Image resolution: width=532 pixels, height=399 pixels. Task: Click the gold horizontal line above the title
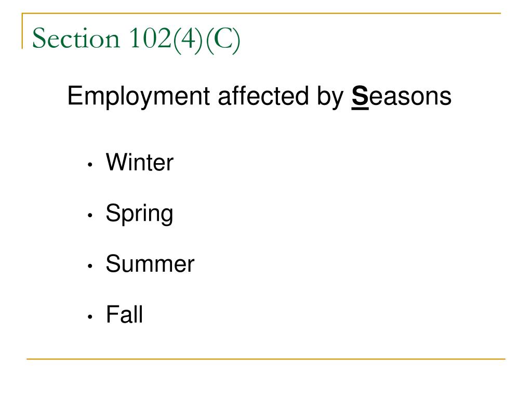coord(261,14)
